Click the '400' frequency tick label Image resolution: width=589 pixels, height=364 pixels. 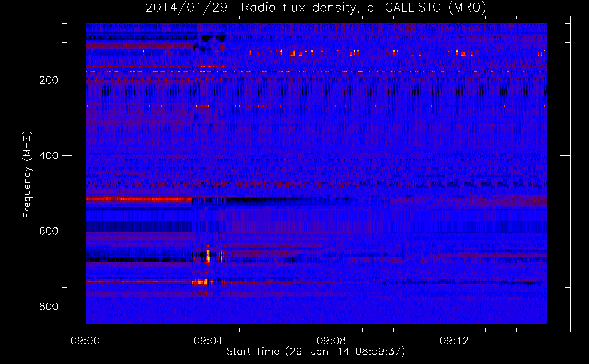point(49,156)
